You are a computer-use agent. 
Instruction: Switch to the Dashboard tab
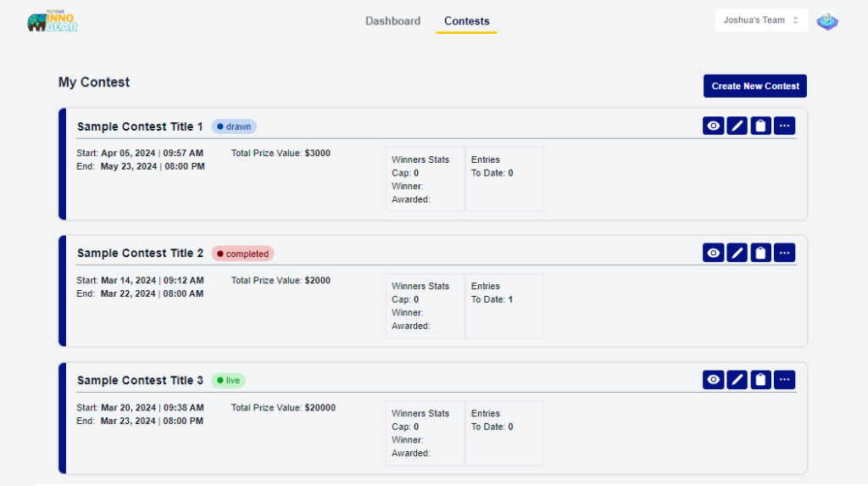coord(392,21)
